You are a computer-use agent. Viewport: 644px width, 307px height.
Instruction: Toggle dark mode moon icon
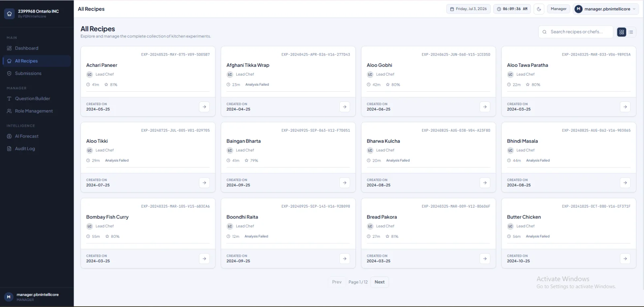pos(539,9)
